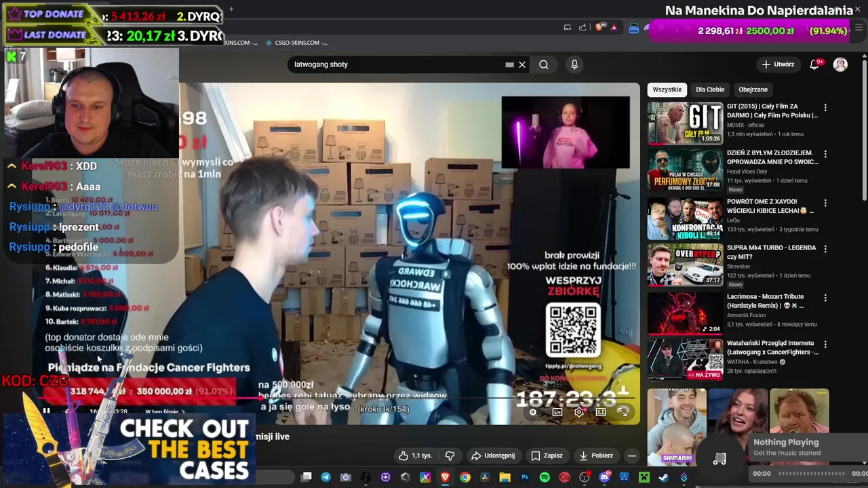Toggle theater mode in player
Image resolution: width=868 pixels, height=488 pixels.
pos(601,411)
